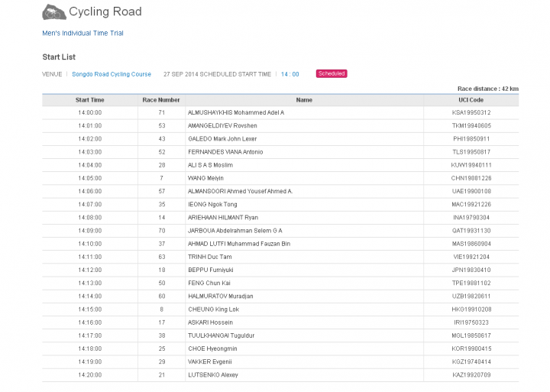Select rider WANG Meiyin
The width and height of the screenshot is (550, 392).
coord(205,178)
